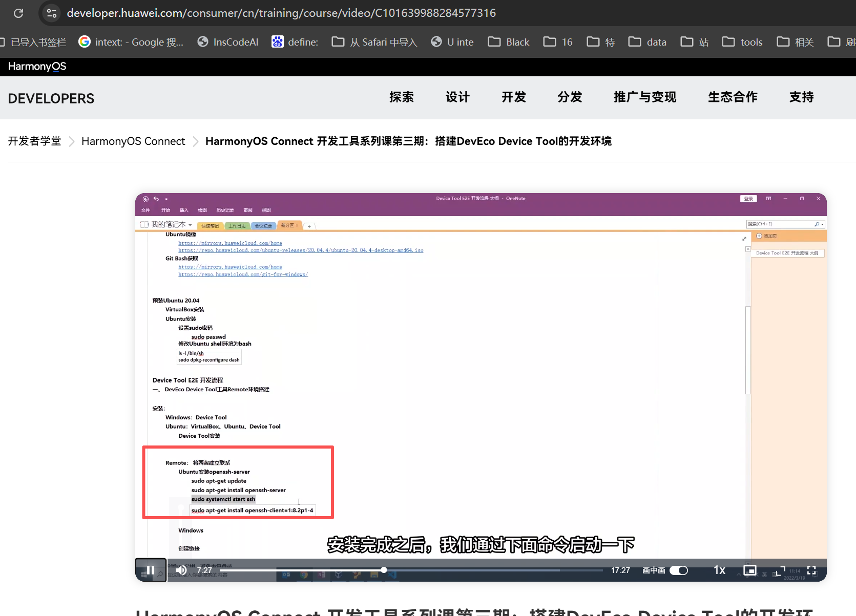856x616 pixels.
Task: Open the 生态合作 navigation menu
Action: 733,97
